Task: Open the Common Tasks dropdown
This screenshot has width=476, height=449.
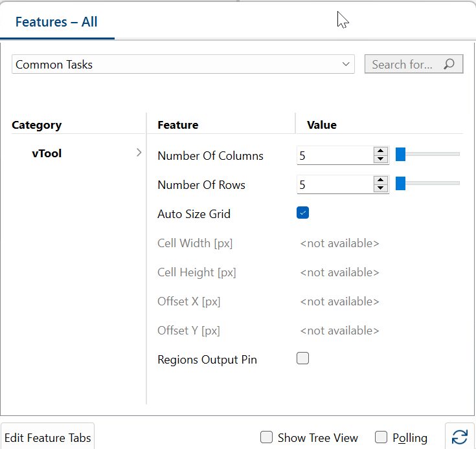Action: coord(183,64)
